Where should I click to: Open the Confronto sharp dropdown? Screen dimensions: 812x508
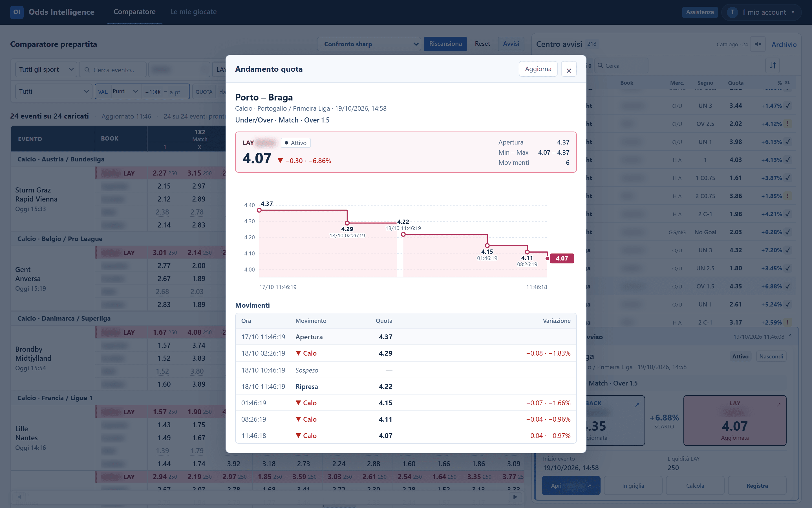[x=369, y=44]
